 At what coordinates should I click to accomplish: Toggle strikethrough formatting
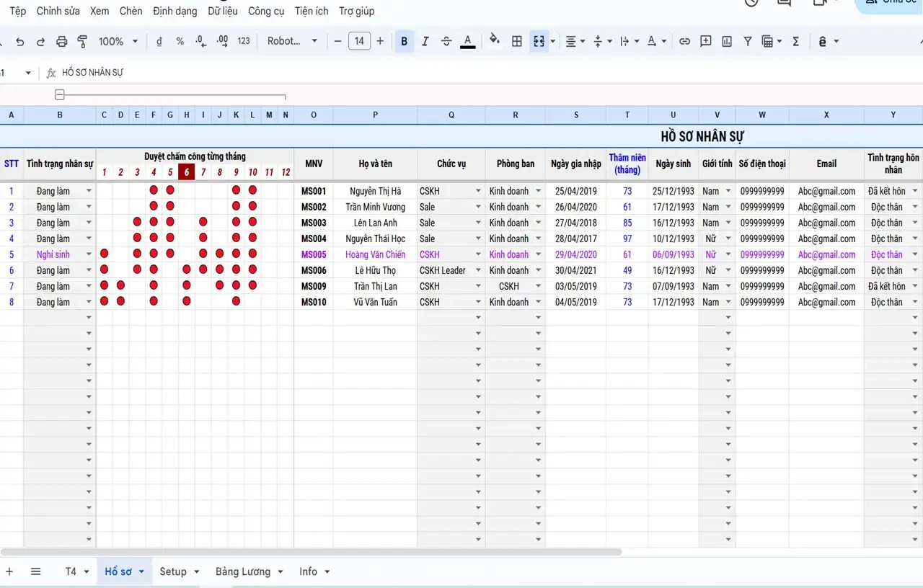[x=446, y=42]
